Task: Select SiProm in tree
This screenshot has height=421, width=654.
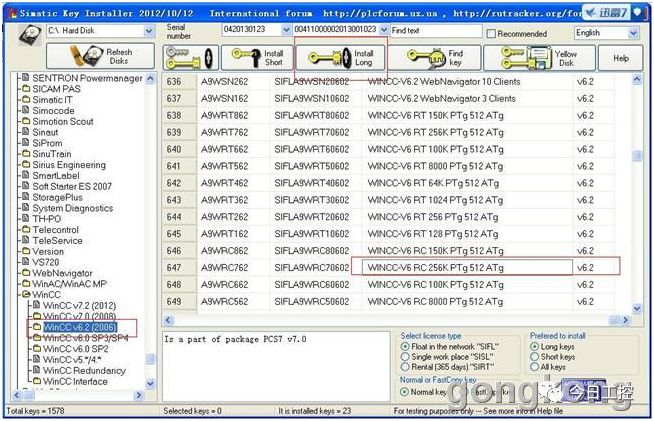Action: pos(47,143)
